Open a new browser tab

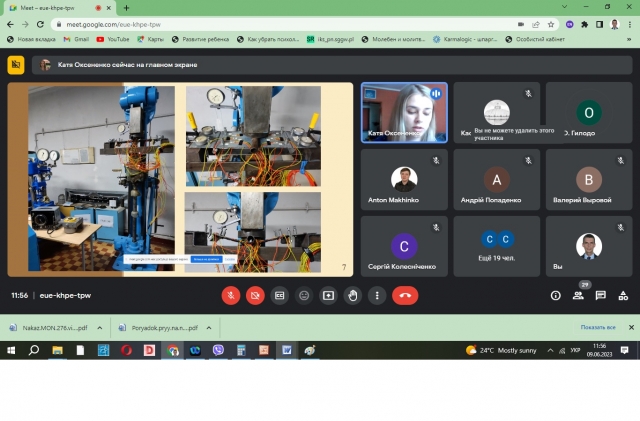(x=126, y=8)
